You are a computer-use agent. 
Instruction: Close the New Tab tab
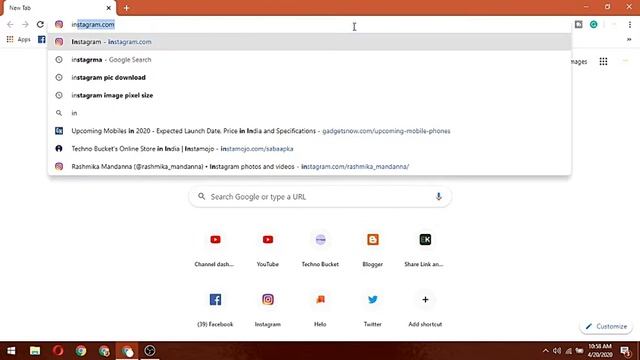109,8
